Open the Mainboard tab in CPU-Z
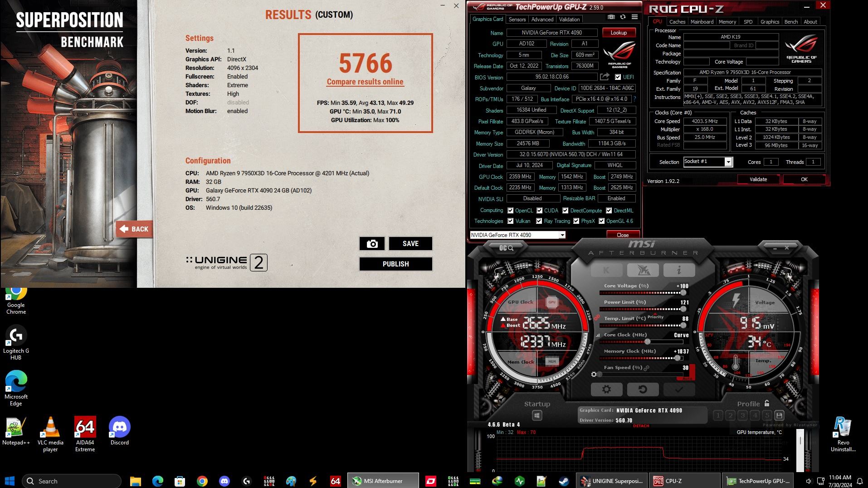Image resolution: width=868 pixels, height=488 pixels. [x=702, y=22]
